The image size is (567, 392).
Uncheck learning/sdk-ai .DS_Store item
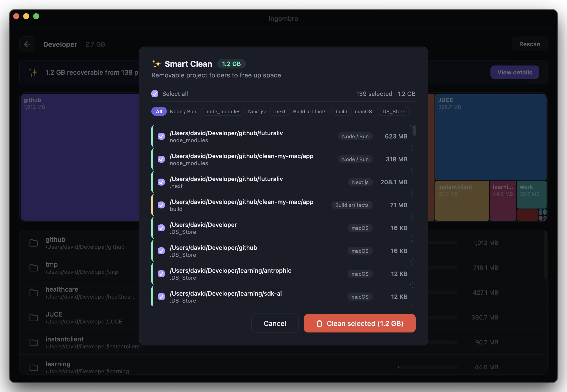pos(161,297)
